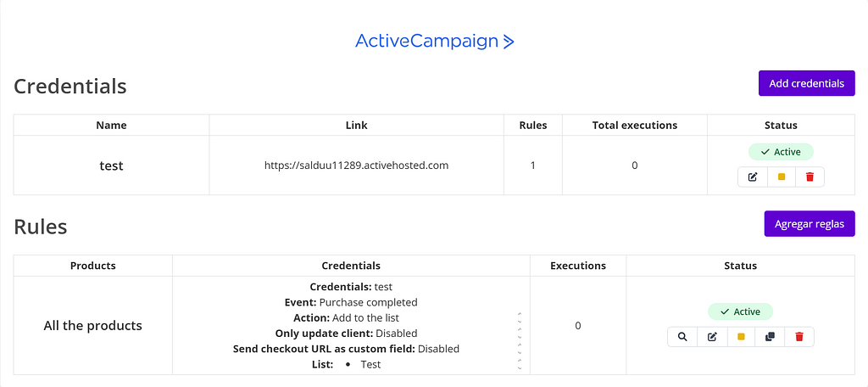Delete the test credential via trash icon
This screenshot has width=868, height=387.
(x=810, y=177)
